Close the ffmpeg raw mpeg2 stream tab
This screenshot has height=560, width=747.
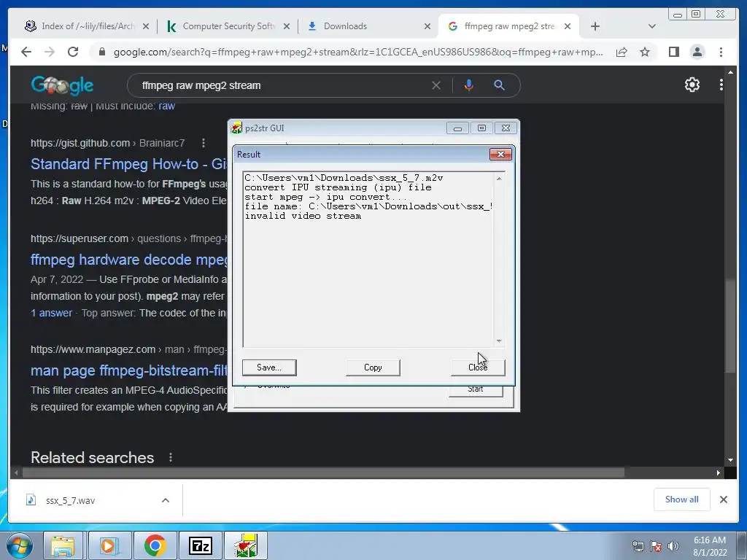(568, 26)
